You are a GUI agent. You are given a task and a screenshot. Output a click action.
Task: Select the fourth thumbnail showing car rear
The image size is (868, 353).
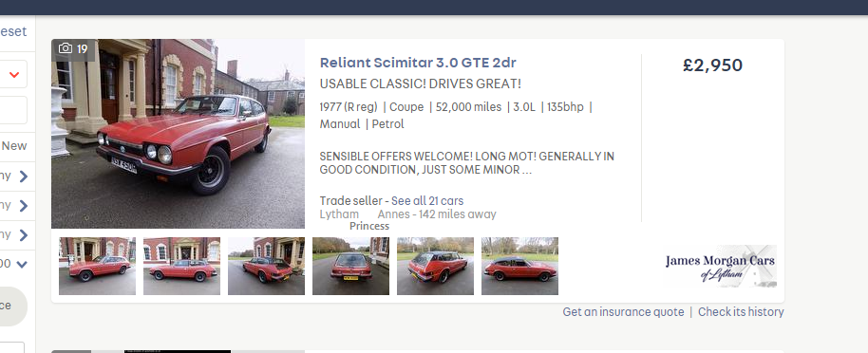tap(351, 266)
